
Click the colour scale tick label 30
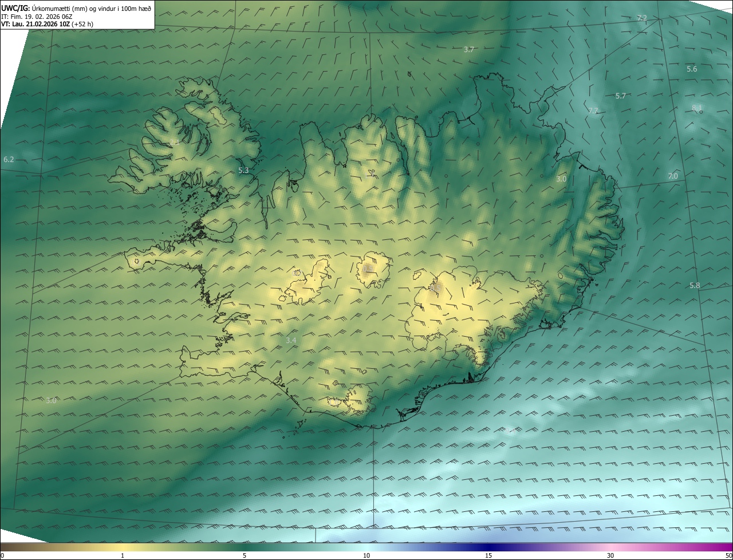pos(610,555)
